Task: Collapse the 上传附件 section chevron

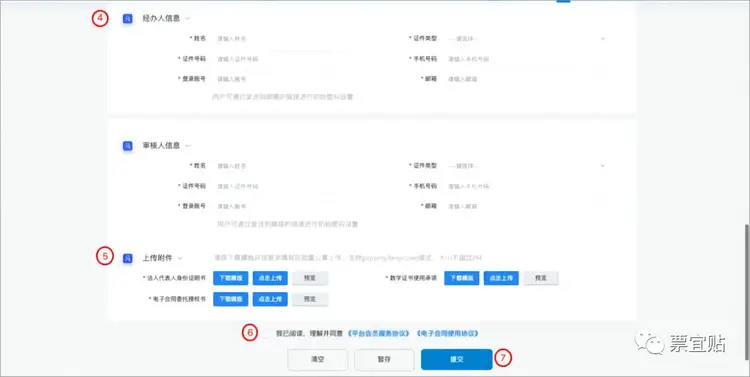Action: [180, 258]
